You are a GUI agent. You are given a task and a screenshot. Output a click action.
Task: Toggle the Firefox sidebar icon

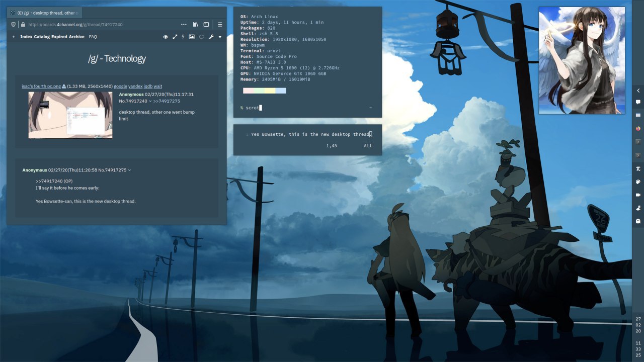point(206,24)
